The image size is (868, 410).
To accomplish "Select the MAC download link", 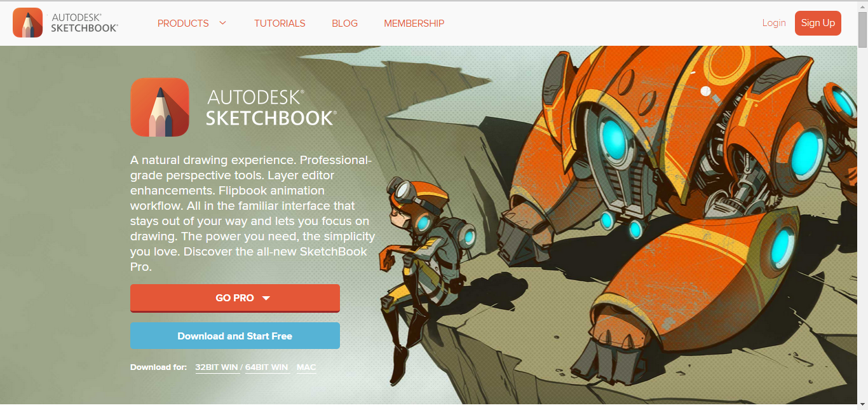I will pyautogui.click(x=306, y=367).
